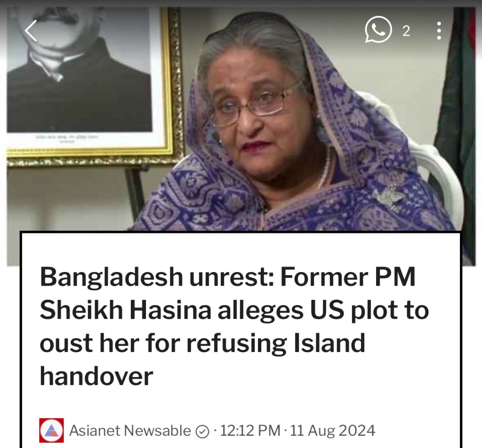
Task: Tap "Sheikh Hasina" in the headline
Action: point(125,310)
